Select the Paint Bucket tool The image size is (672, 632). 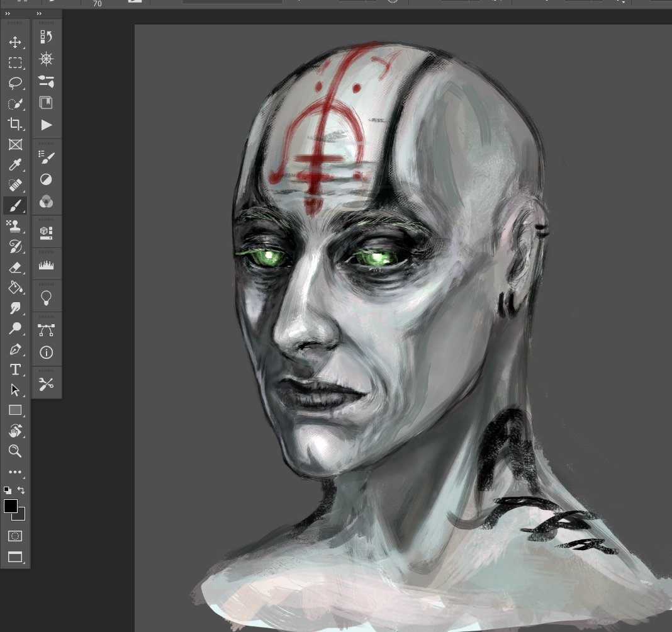(15, 287)
